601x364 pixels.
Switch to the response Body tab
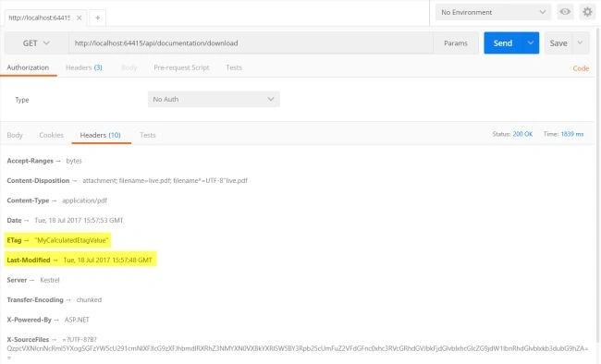15,135
